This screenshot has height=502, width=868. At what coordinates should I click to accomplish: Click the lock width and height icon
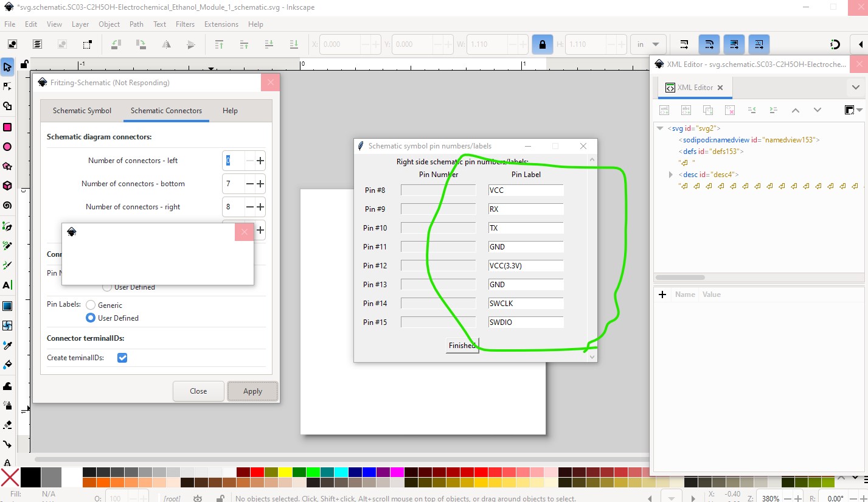coord(542,44)
